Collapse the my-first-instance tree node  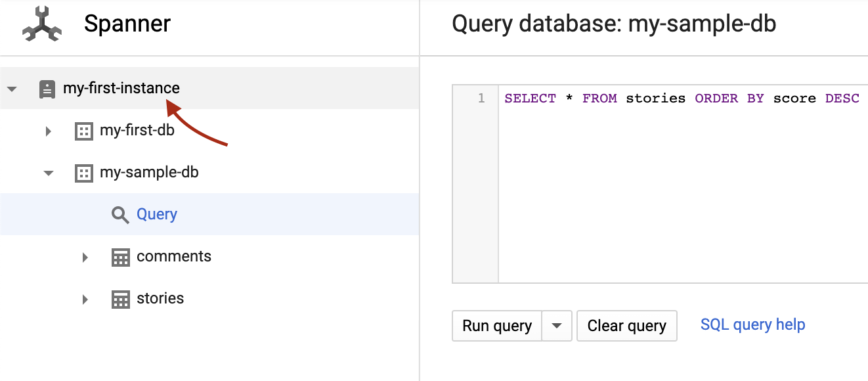pos(12,89)
